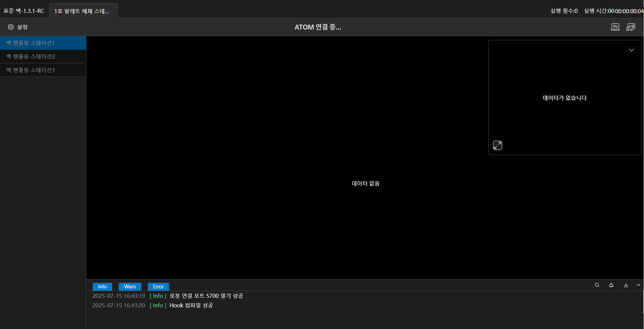Toggle the Error log filter

(158, 287)
